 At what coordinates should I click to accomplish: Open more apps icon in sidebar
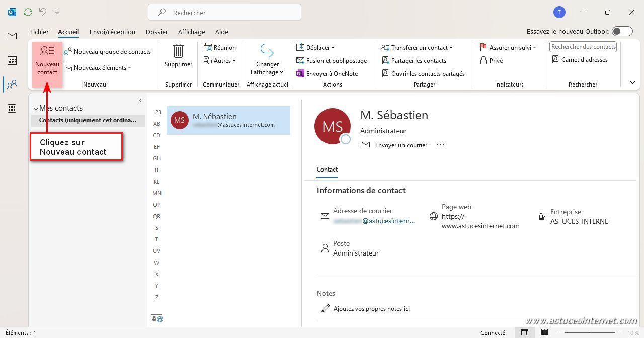click(x=12, y=109)
